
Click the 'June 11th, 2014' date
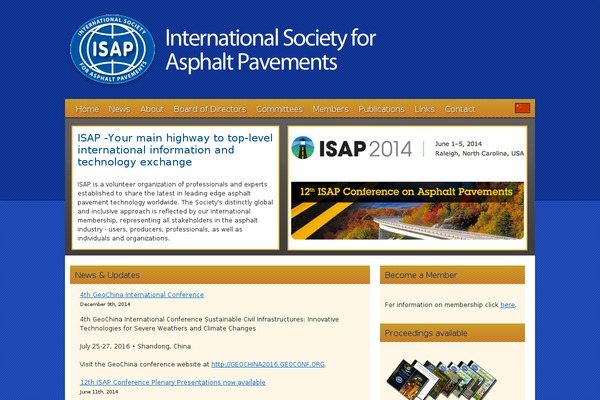click(x=99, y=392)
